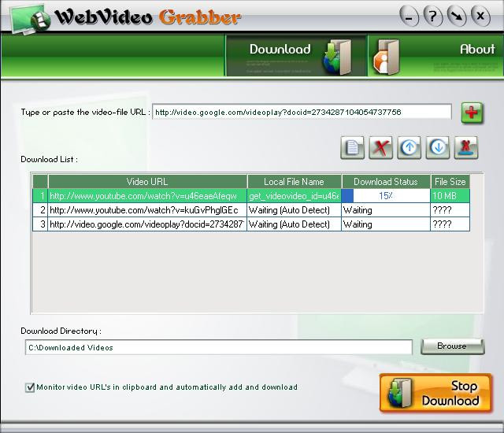This screenshot has width=504, height=433.
Task: Click the 10 MB file size cell
Action: [x=450, y=196]
